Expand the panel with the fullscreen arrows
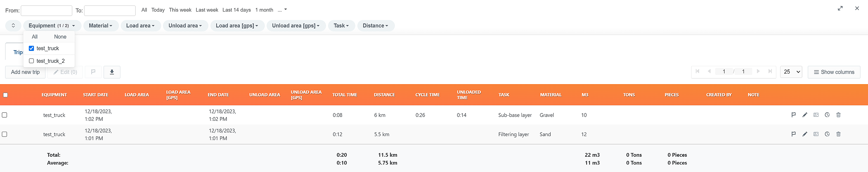Viewport: 868px width, 172px height. point(840,8)
